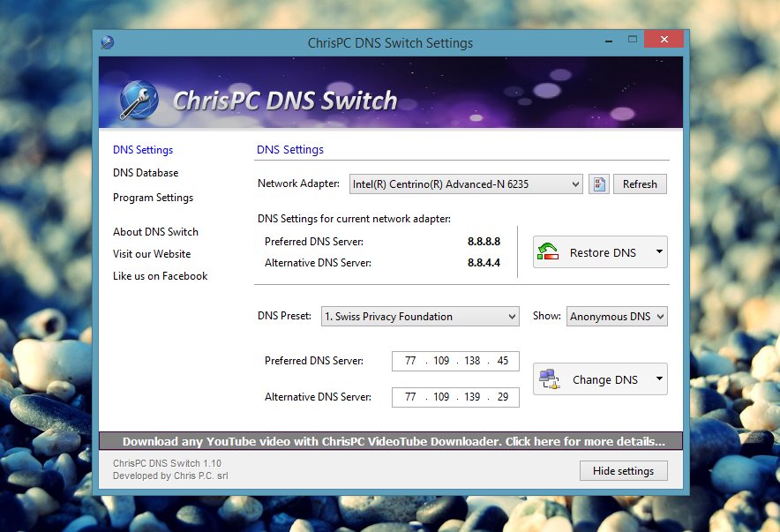This screenshot has width=780, height=532.
Task: Click the Refresh button
Action: (640, 184)
